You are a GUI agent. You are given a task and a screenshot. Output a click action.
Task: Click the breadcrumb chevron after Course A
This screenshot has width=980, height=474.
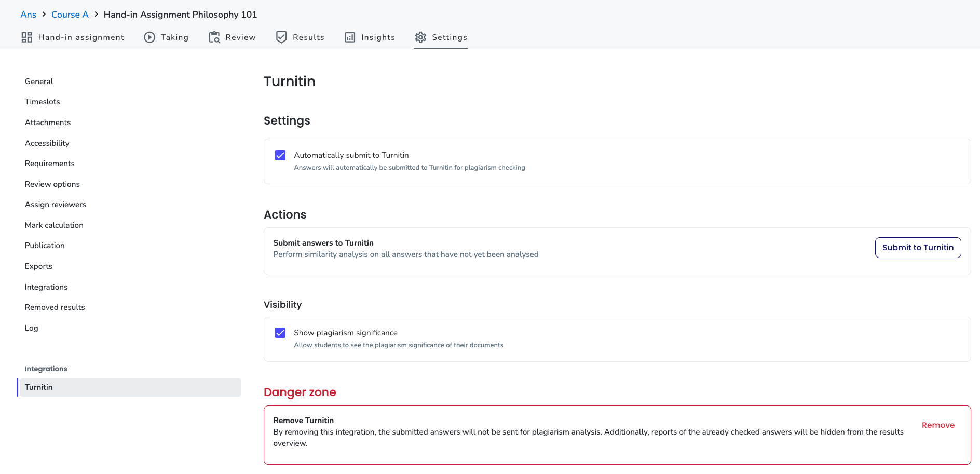pos(96,14)
